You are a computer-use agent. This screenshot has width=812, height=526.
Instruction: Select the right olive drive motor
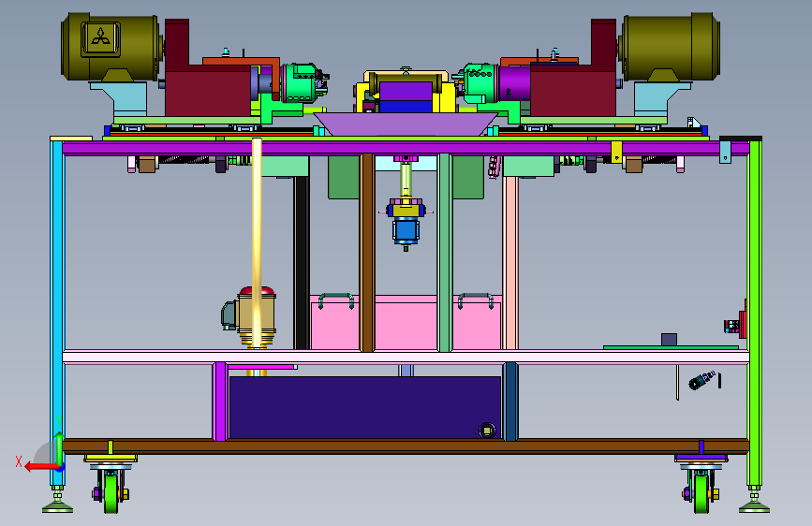tap(669, 47)
